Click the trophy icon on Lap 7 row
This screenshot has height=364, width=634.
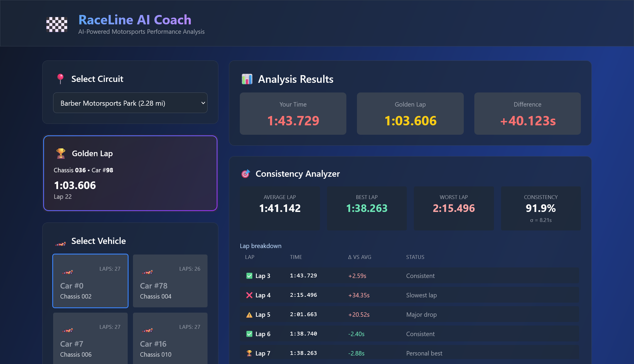coord(249,353)
